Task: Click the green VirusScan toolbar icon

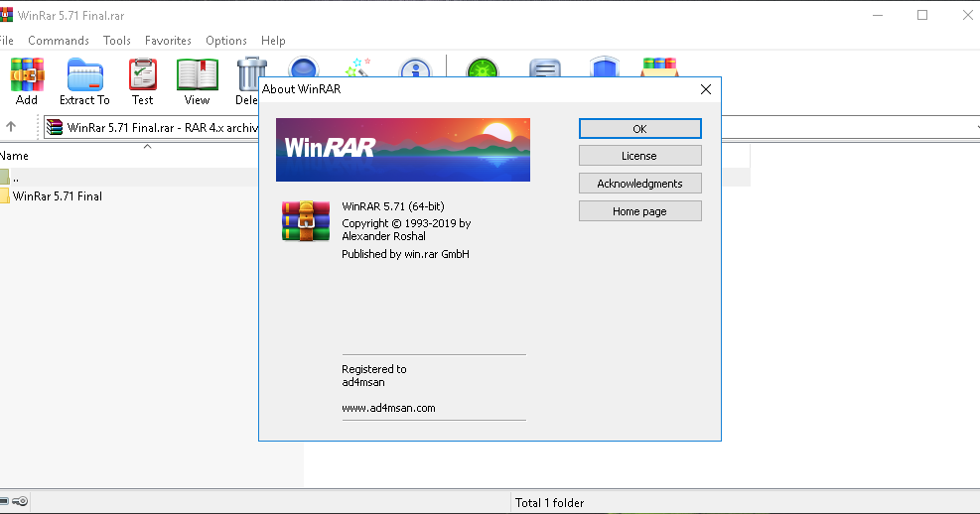Action: click(483, 67)
